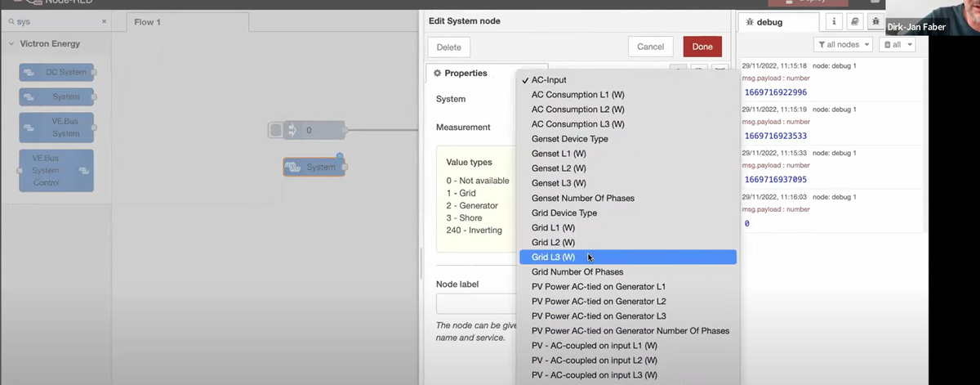Open the 'all nodes' filter dropdown

pyautogui.click(x=843, y=44)
